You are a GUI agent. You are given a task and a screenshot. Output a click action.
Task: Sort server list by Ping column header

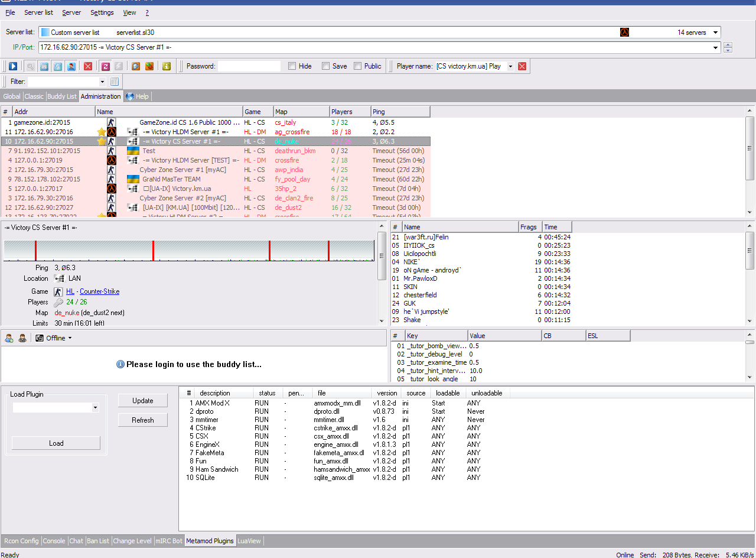click(400, 112)
